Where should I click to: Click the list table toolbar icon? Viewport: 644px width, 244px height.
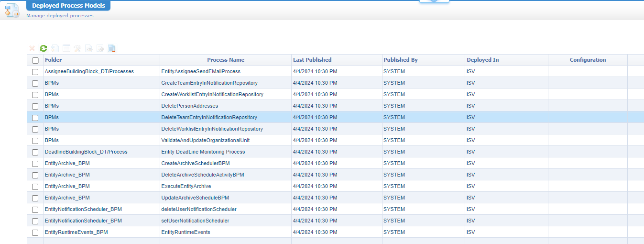point(66,48)
